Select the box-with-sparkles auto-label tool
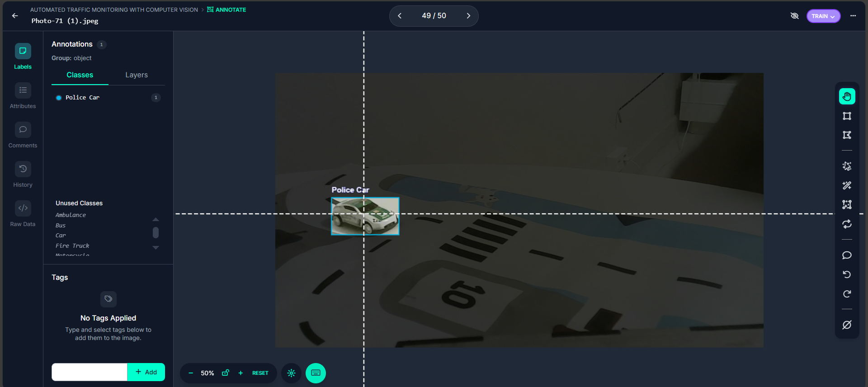The height and width of the screenshot is (387, 868). coord(847,205)
